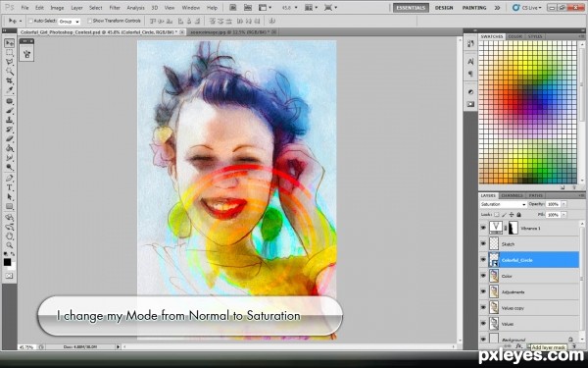Launch Bridge from the application bar
The width and height of the screenshot is (588, 368).
pos(233,8)
